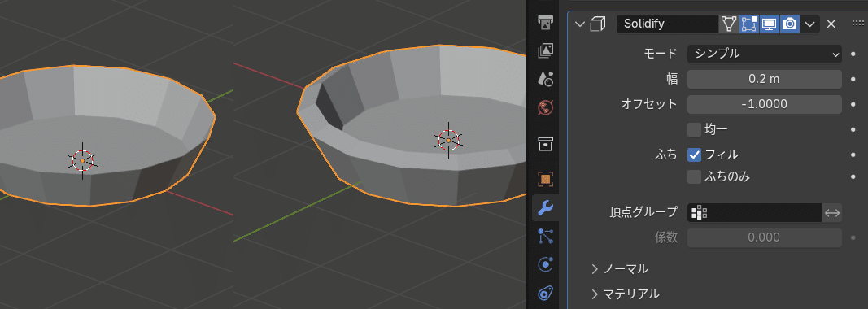Expand the マテリアル subpanel
The image size is (868, 309).
click(x=626, y=294)
